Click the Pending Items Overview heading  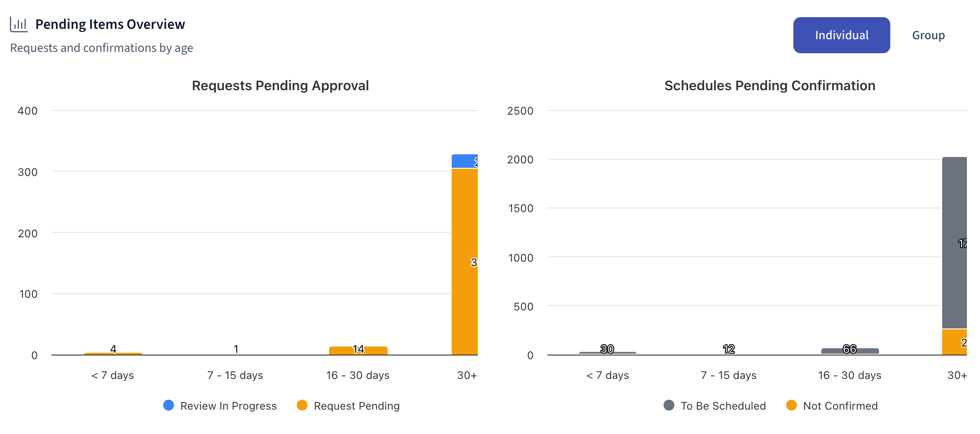coord(110,24)
